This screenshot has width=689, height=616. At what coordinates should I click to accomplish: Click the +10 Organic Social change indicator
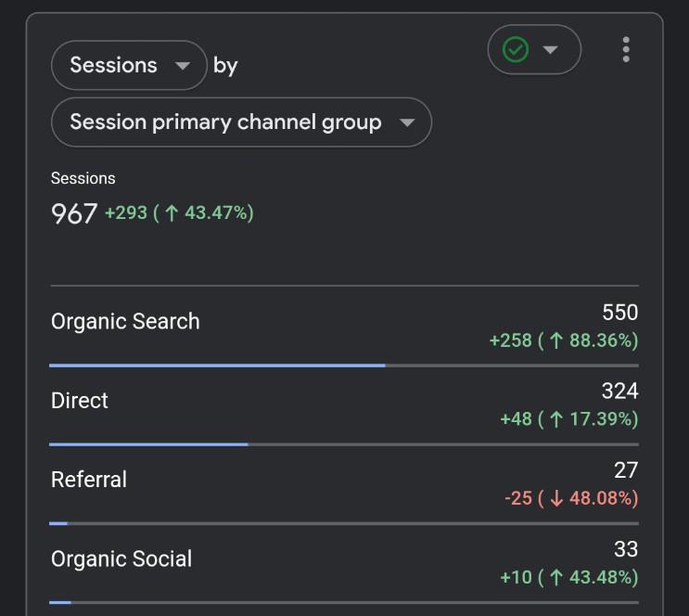[x=516, y=577]
